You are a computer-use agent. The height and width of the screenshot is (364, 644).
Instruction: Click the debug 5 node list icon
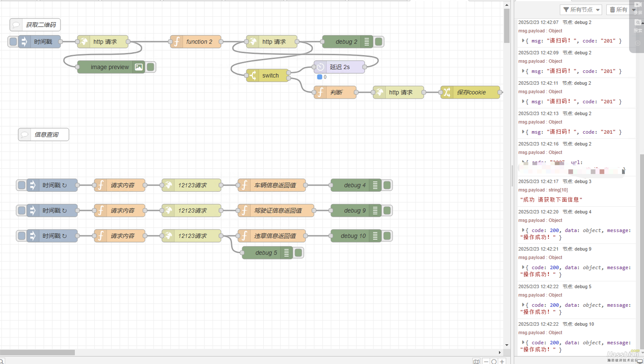(287, 253)
